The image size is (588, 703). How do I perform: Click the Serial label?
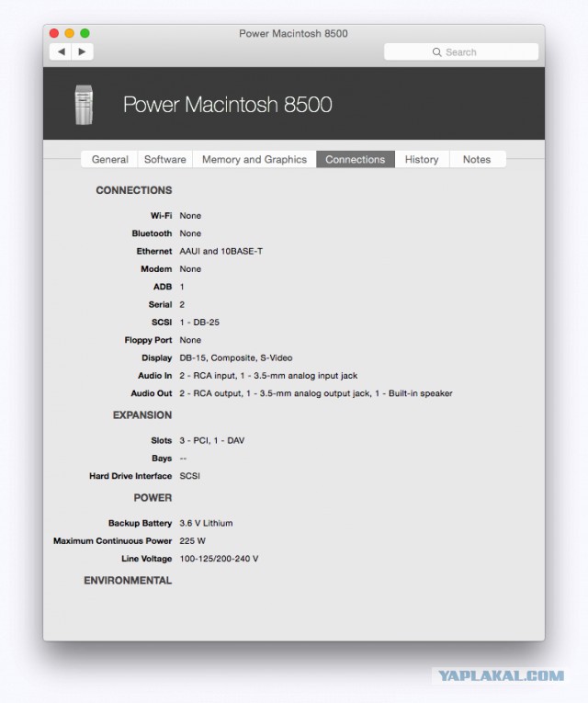(161, 305)
